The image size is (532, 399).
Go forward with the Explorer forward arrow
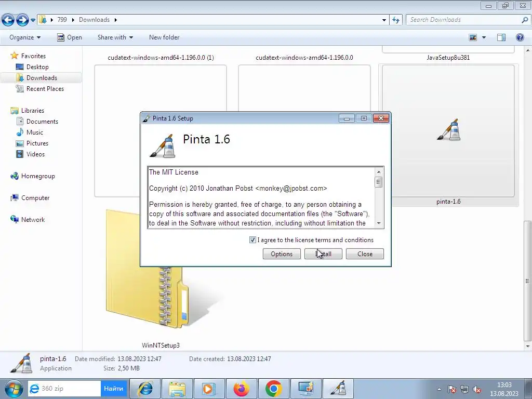click(x=22, y=20)
